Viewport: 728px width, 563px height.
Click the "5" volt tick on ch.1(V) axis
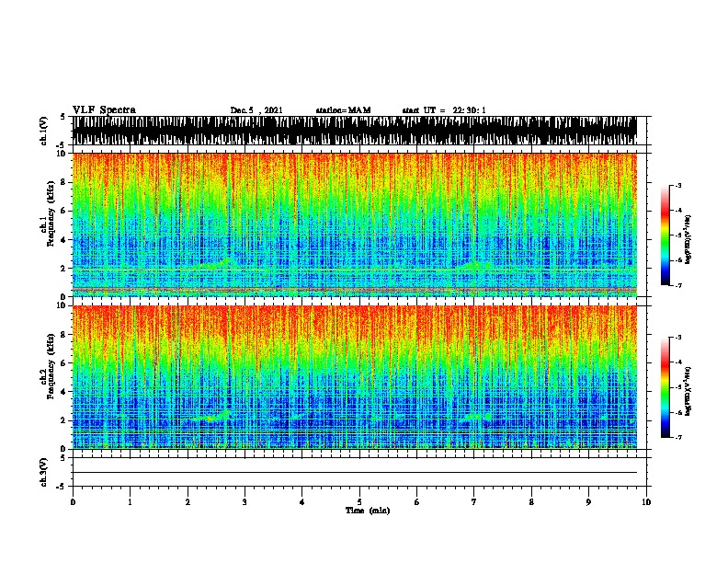[x=63, y=117]
